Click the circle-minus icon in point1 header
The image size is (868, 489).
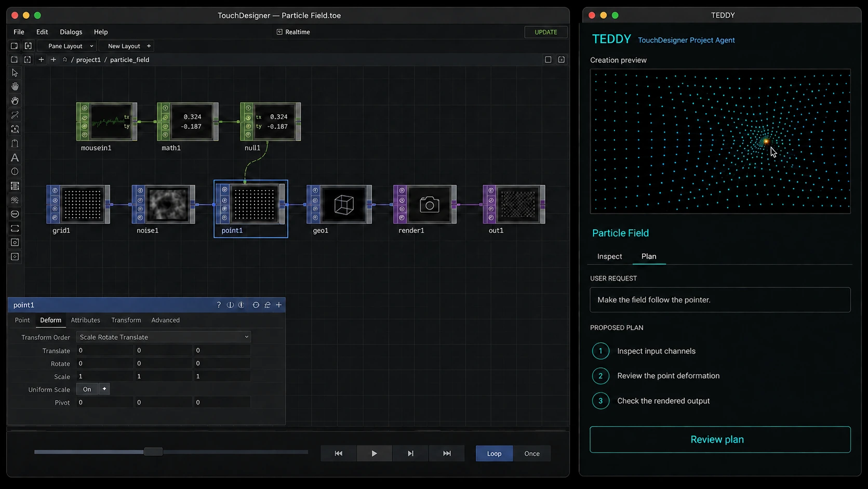256,305
